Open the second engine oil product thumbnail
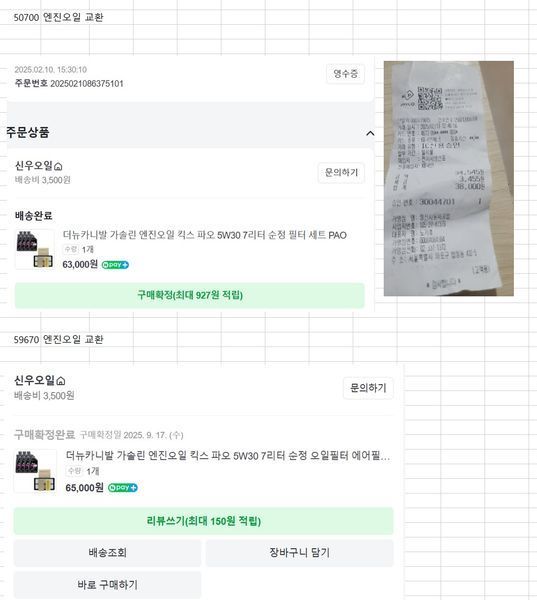 click(x=35, y=471)
